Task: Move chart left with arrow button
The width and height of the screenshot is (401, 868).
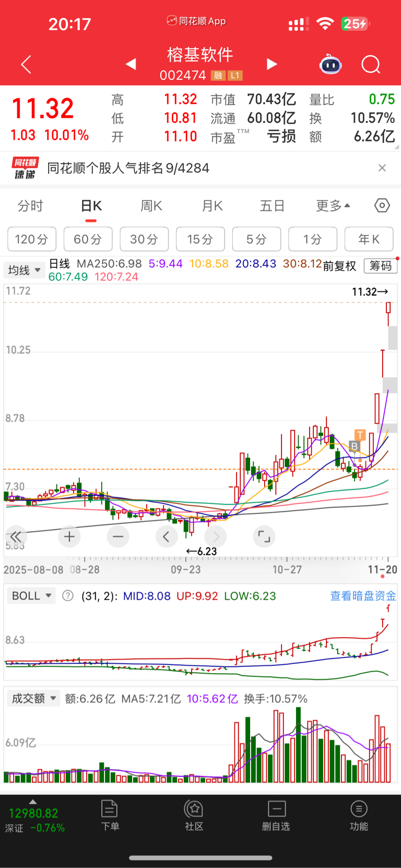Action: pyautogui.click(x=167, y=536)
